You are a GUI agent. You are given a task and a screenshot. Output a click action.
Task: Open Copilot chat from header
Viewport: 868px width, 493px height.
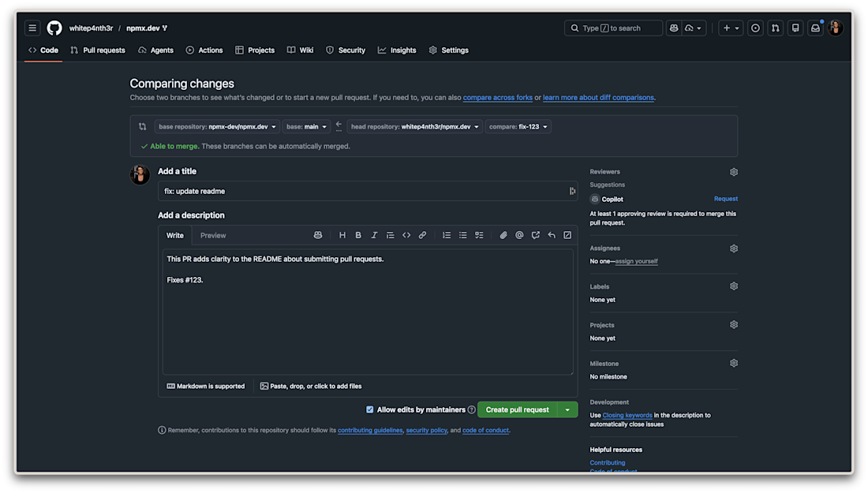click(x=674, y=28)
